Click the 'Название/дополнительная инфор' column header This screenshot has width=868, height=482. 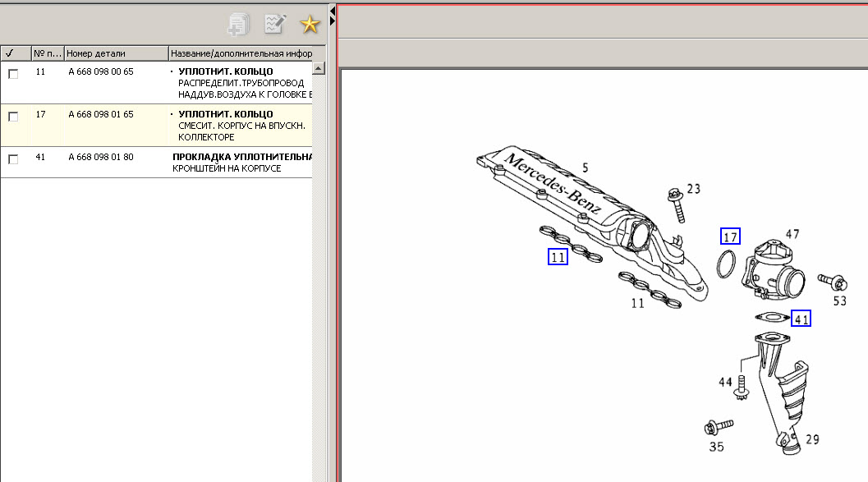pos(241,53)
